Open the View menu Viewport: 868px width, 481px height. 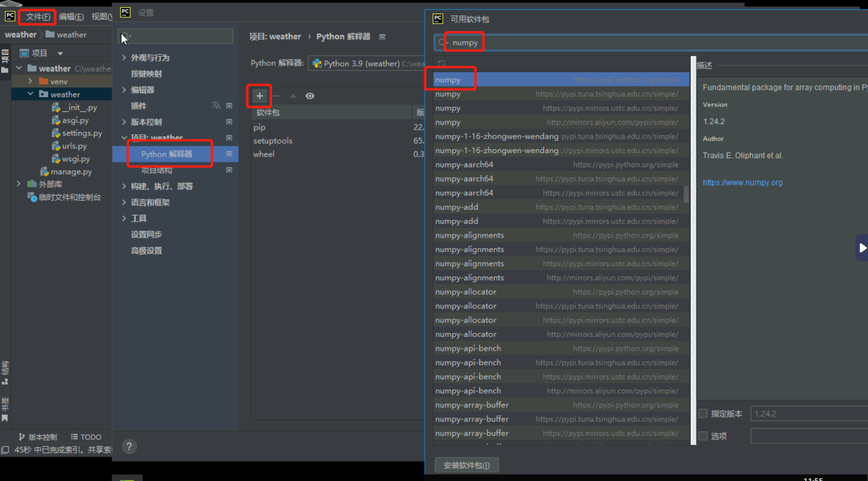102,17
